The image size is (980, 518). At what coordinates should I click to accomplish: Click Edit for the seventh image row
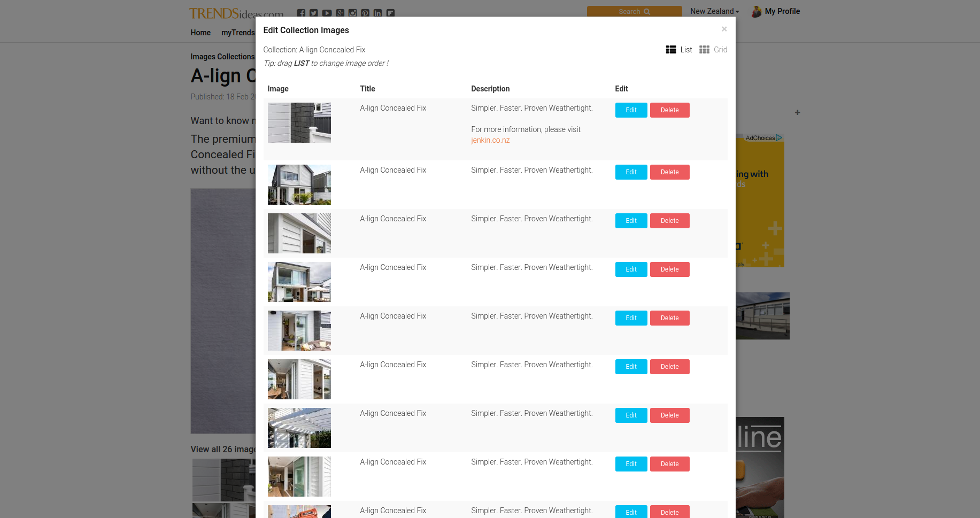click(x=631, y=415)
